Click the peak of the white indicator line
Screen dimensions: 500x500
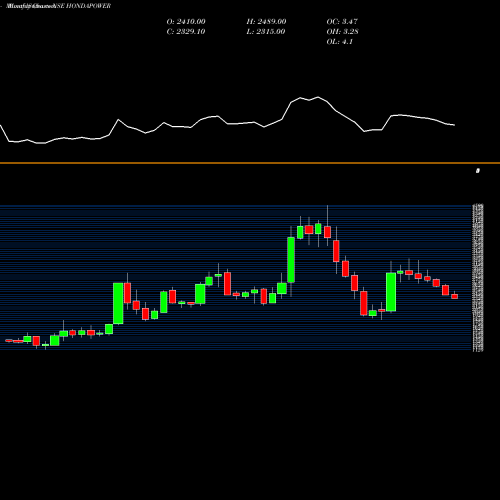pos(318,97)
